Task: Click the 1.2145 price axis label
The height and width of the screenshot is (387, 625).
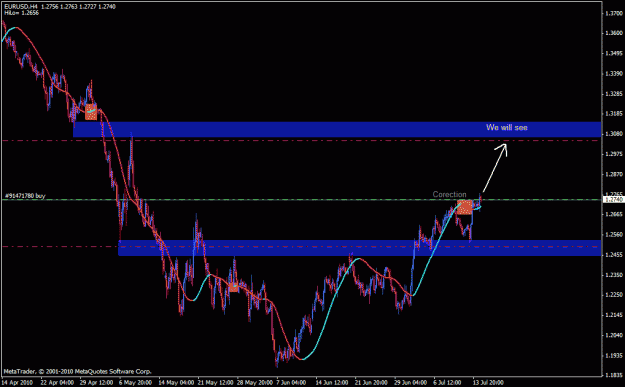Action: click(613, 315)
